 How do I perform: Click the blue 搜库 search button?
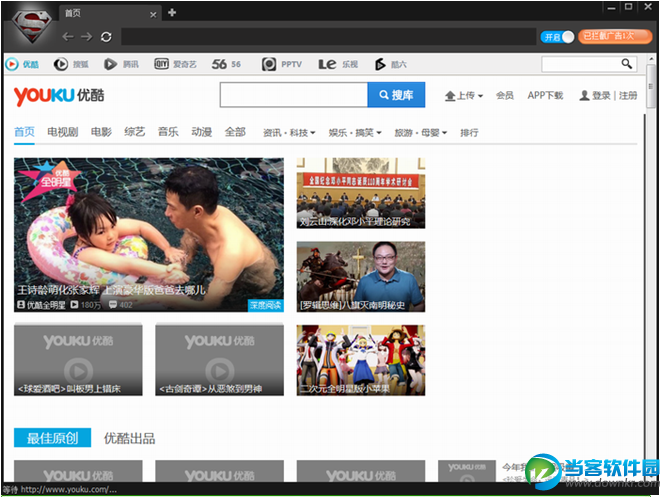[x=396, y=95]
